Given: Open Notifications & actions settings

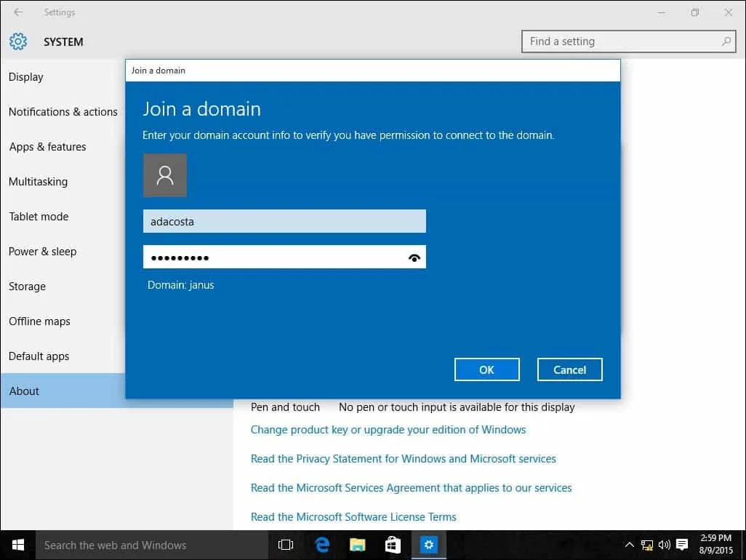Looking at the screenshot, I should tap(63, 112).
